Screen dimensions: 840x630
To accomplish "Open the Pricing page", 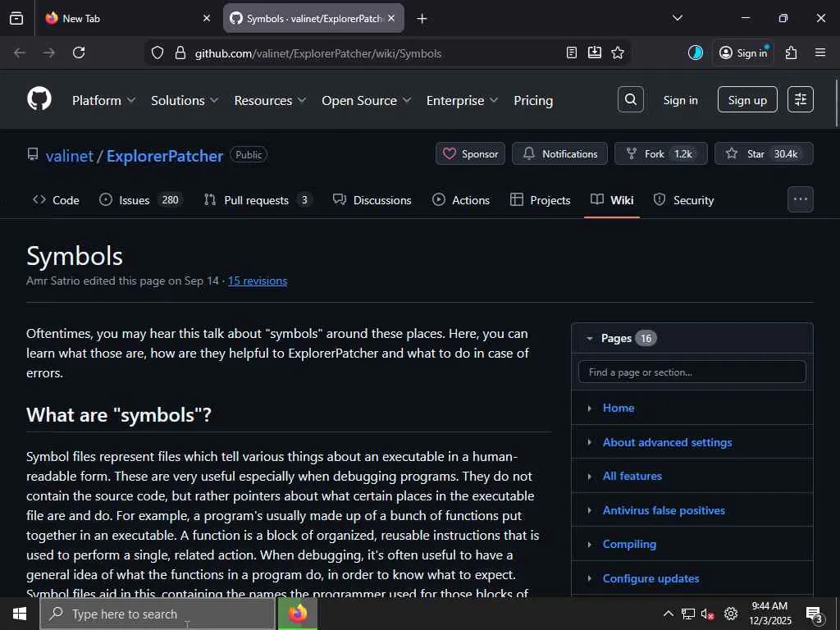I will pos(533,100).
